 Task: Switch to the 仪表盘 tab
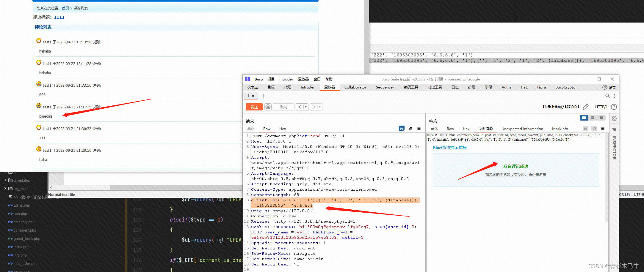coord(252,87)
